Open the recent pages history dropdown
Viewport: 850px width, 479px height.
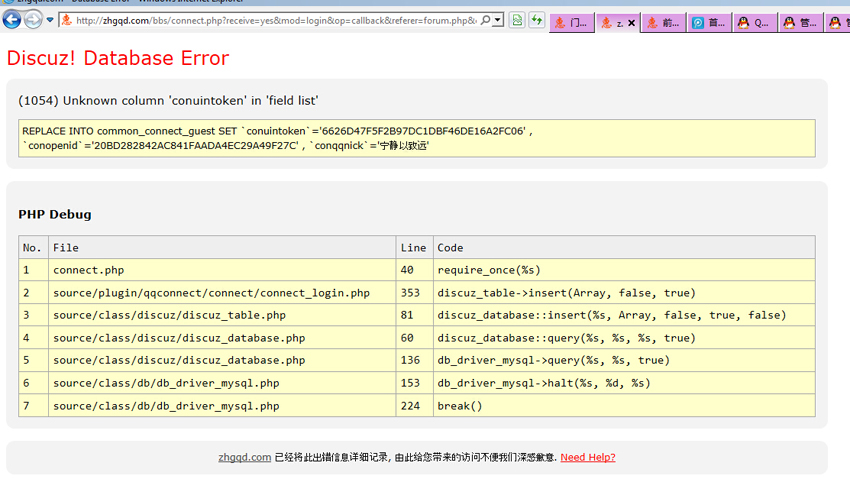click(x=50, y=20)
